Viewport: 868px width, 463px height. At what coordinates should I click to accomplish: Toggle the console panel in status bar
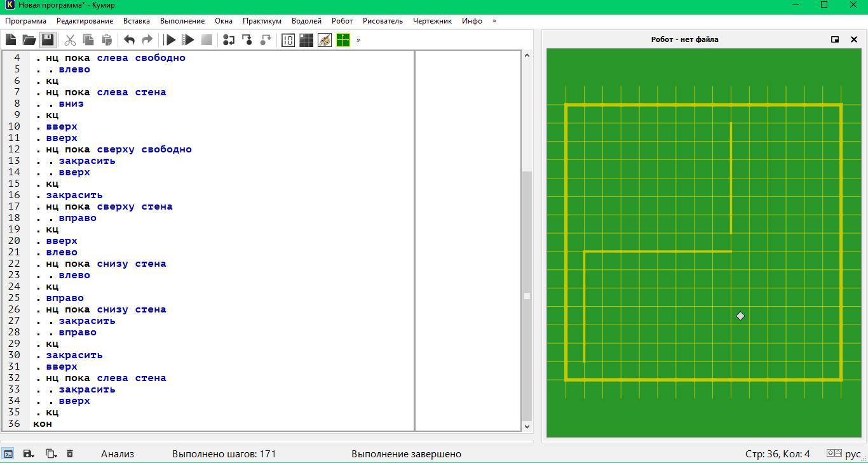(8, 453)
